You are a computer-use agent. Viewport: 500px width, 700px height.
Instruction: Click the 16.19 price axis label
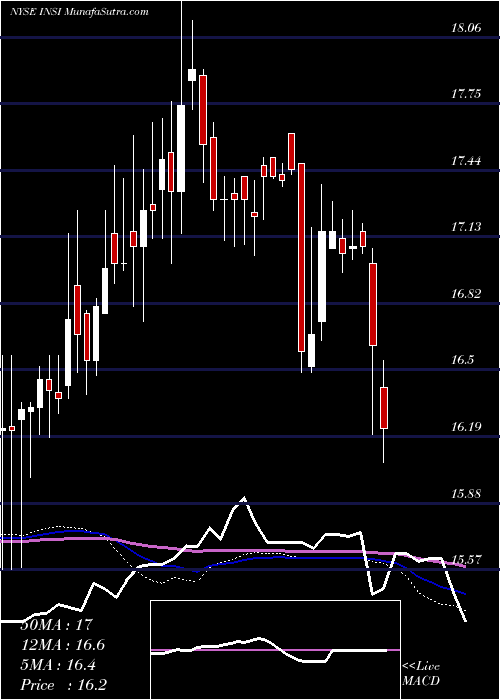[x=466, y=427]
